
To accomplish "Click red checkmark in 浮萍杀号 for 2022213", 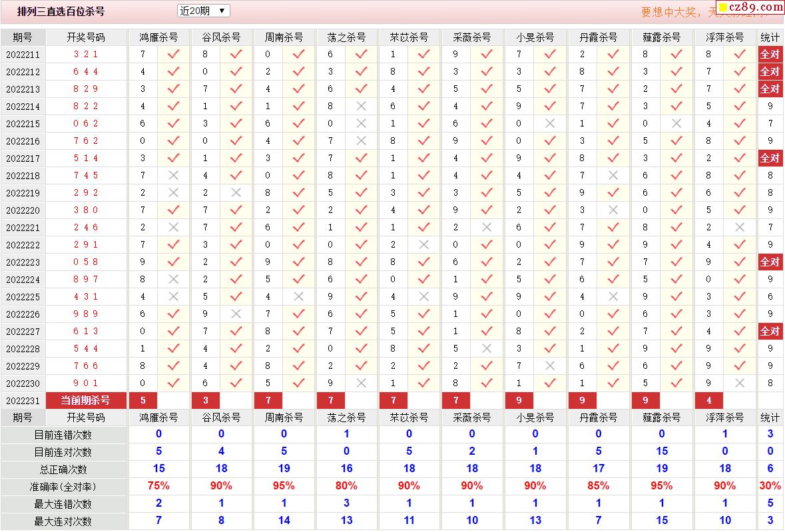I will pyautogui.click(x=740, y=89).
